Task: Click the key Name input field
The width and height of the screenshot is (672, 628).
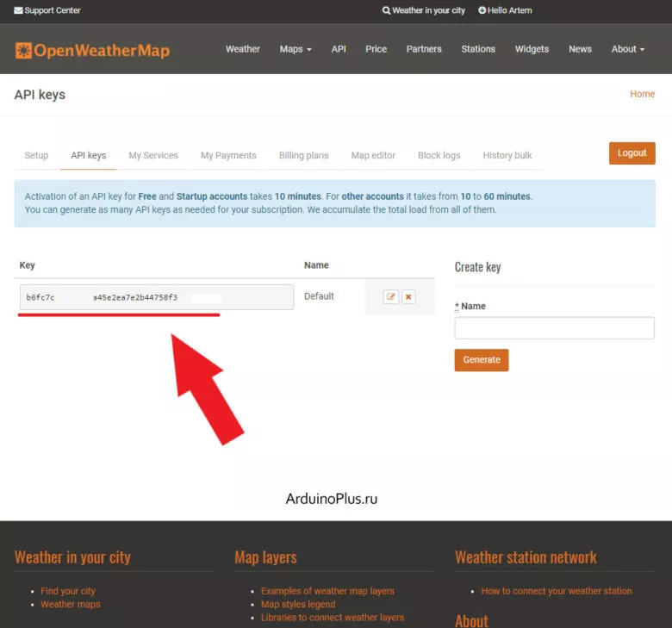Action: 554,328
